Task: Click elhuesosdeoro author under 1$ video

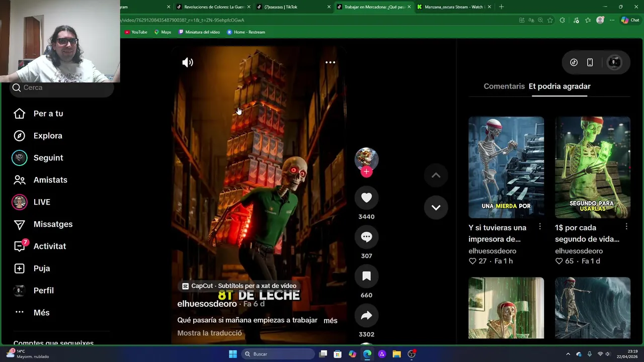Action: click(x=579, y=251)
